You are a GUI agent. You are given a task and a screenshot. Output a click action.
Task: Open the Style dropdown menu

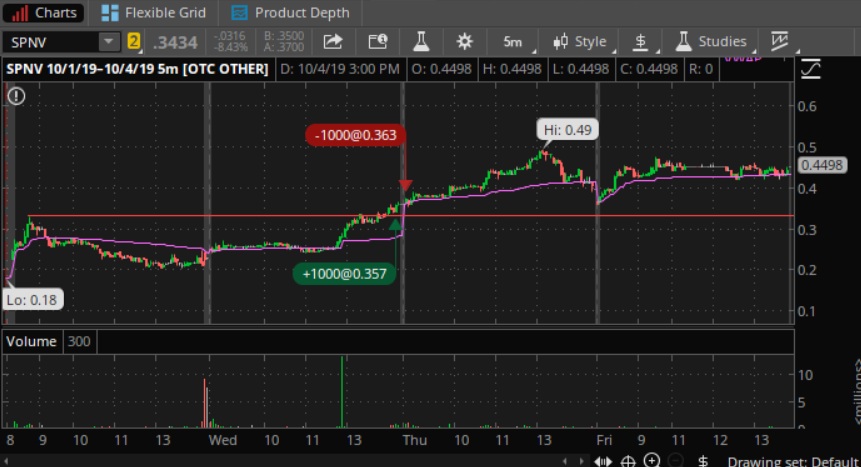click(x=580, y=42)
